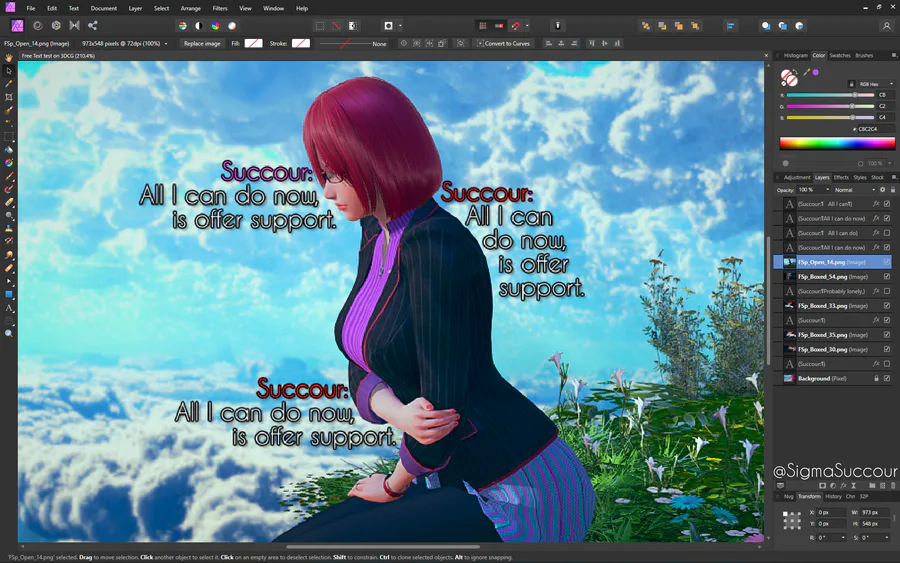This screenshot has width=900, height=563.
Task: Show the 'All I can do)' text layer
Action: pyautogui.click(x=887, y=233)
